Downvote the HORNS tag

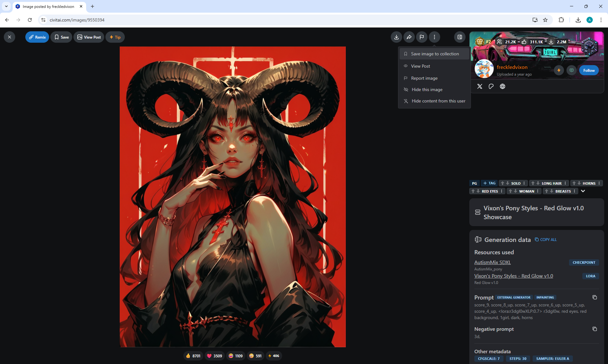(x=579, y=183)
